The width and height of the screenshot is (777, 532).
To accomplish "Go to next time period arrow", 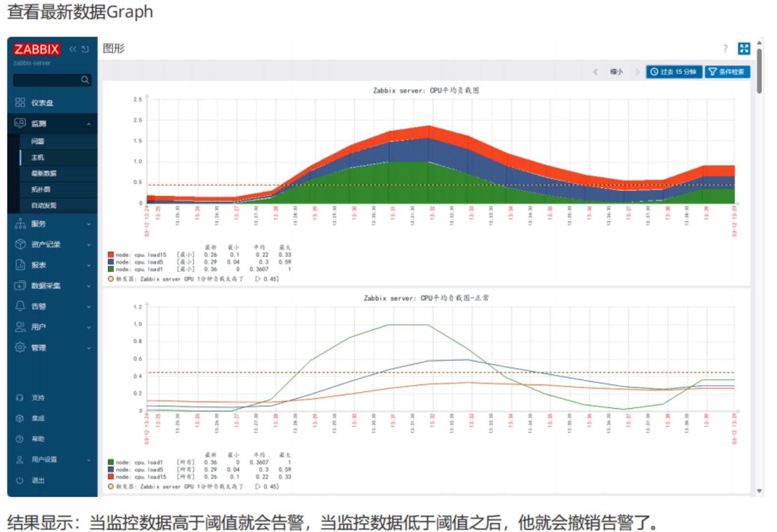I will click(x=637, y=72).
